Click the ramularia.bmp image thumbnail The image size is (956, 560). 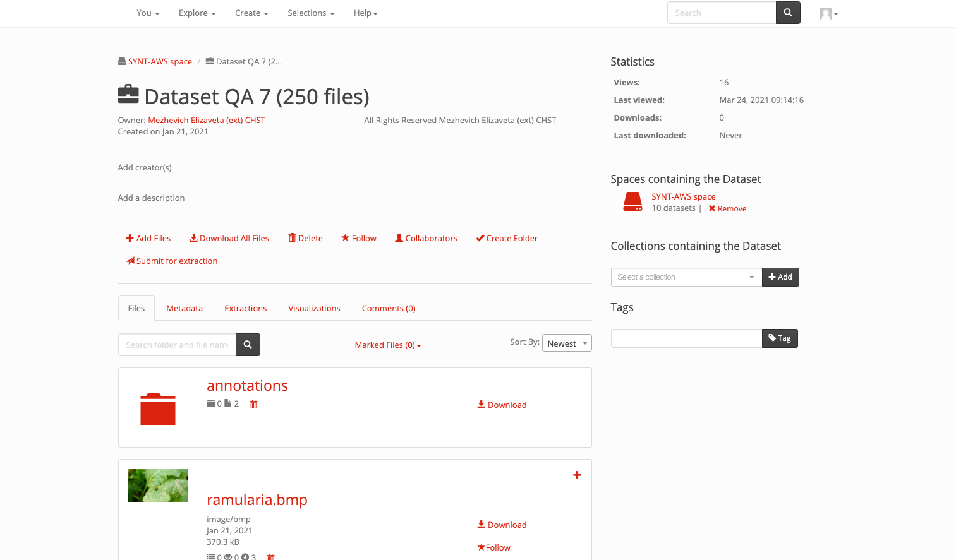157,485
